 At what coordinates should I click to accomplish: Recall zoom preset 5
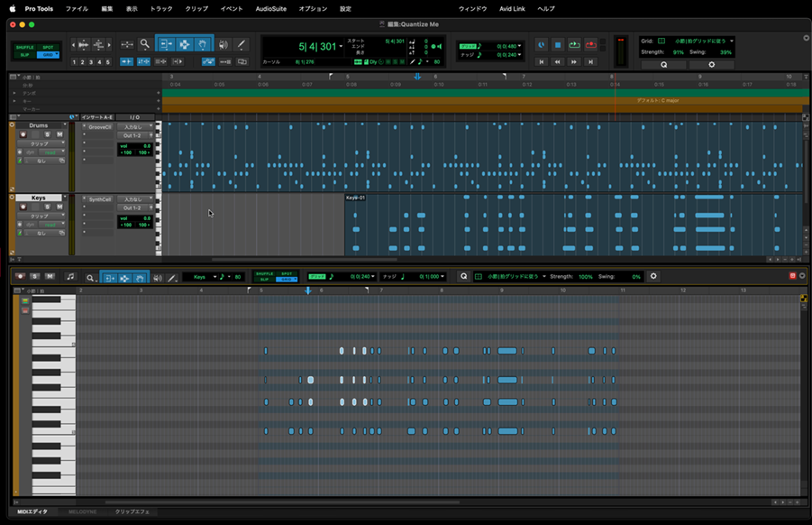(x=108, y=62)
